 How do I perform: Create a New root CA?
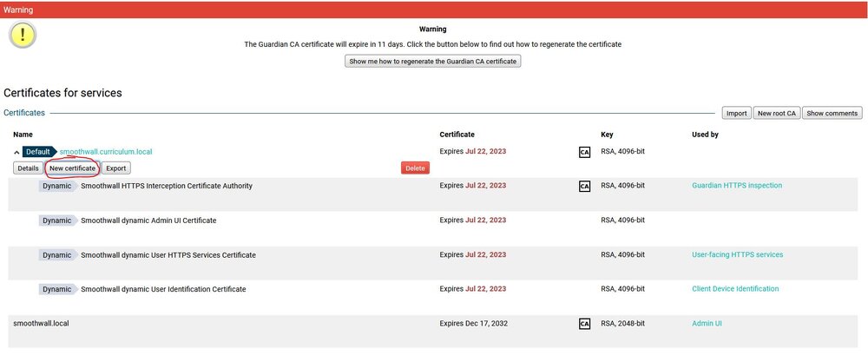pos(776,113)
